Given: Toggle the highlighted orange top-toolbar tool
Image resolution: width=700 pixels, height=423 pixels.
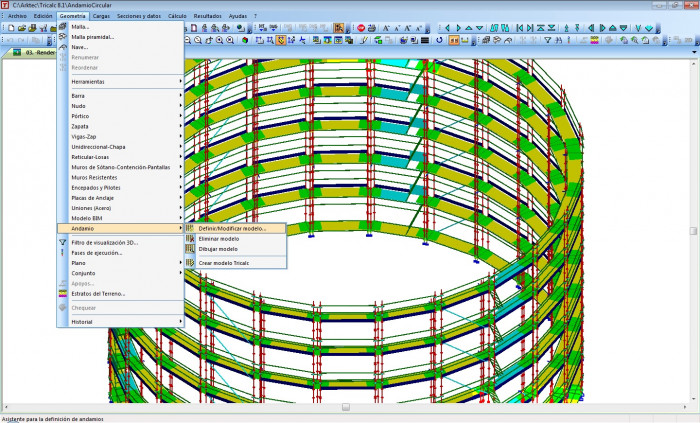Looking at the screenshot, I should click(339, 28).
